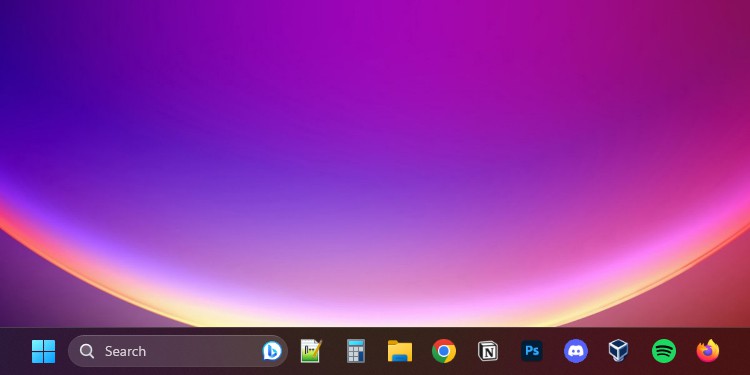Open File Explorer from the taskbar
The image size is (750, 375).
(x=400, y=351)
